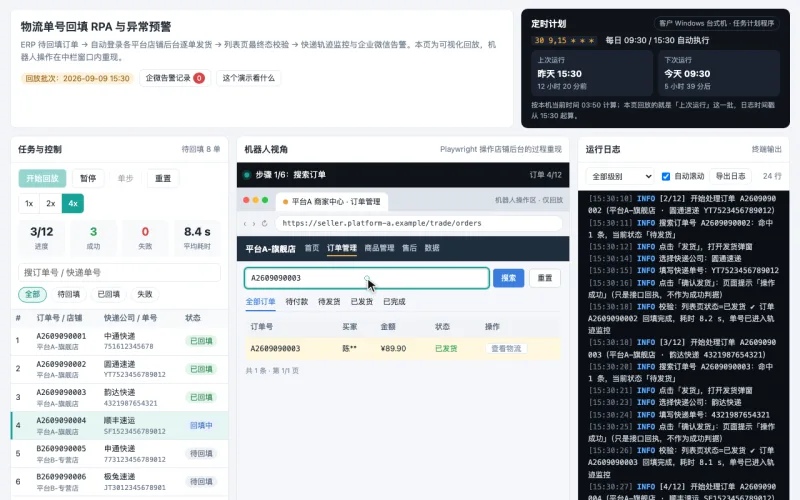The image size is (800, 500).
Task: Open 售后 in the store nav bar
Action: pos(409,248)
